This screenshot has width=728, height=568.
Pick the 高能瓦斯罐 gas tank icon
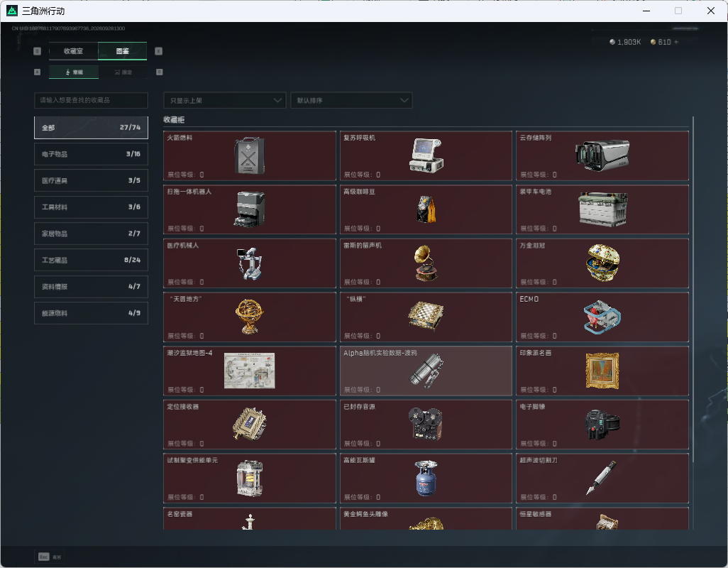426,479
